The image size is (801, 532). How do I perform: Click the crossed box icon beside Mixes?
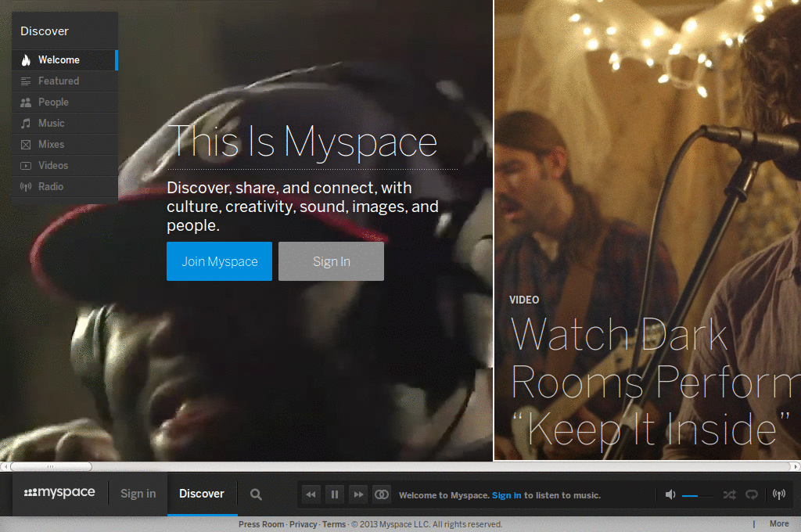point(26,145)
